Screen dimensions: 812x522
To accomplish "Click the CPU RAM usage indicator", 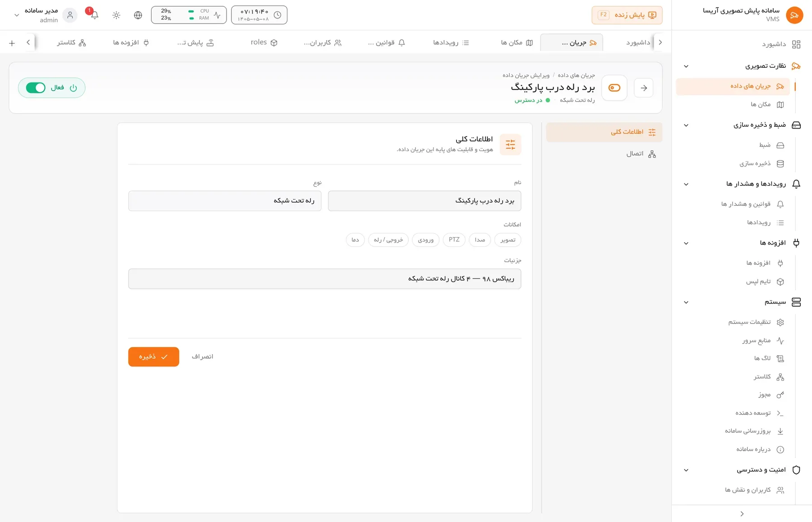I will (x=189, y=15).
